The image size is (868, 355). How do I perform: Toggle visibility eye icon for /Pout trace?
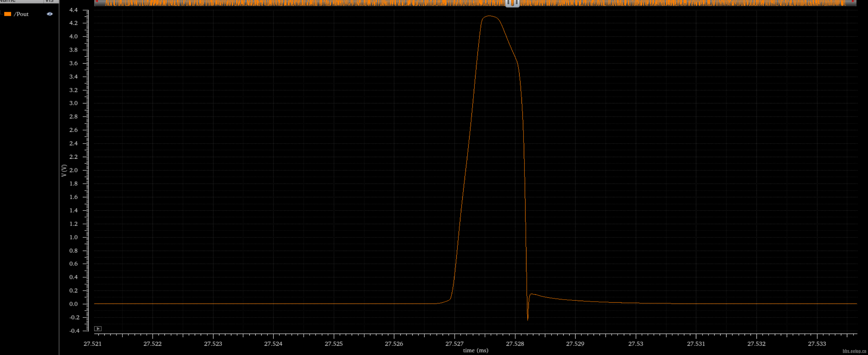[50, 14]
